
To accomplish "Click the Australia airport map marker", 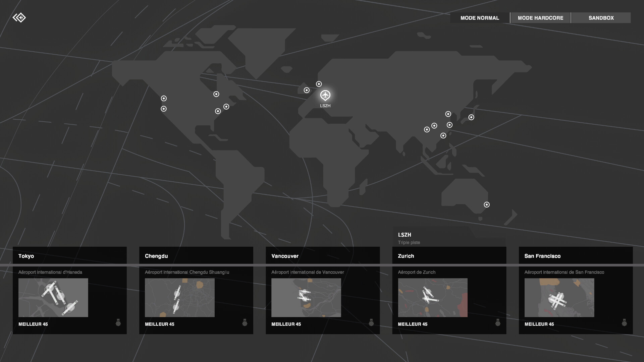I will coord(487,204).
